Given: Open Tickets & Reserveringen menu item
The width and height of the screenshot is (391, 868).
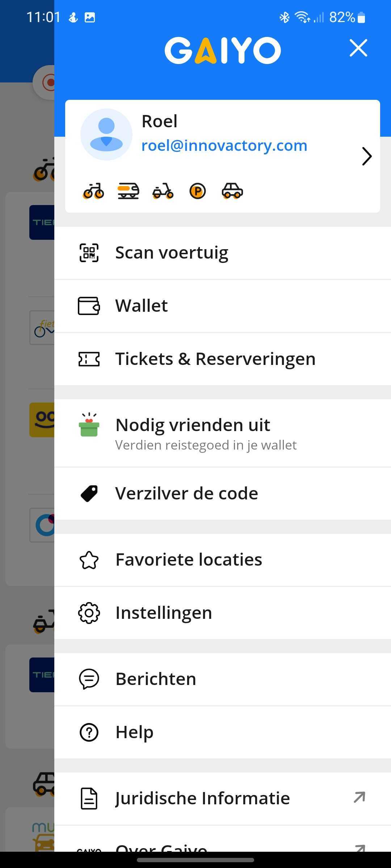Looking at the screenshot, I should tap(223, 359).
